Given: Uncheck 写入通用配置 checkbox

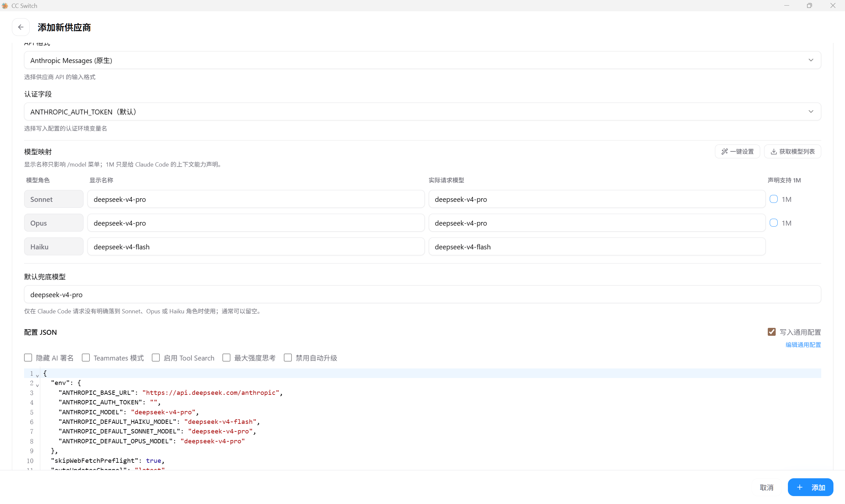Looking at the screenshot, I should (772, 332).
